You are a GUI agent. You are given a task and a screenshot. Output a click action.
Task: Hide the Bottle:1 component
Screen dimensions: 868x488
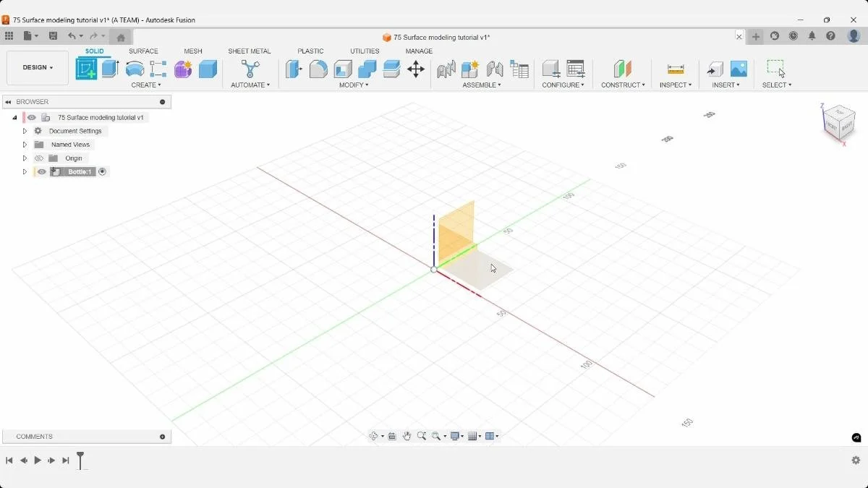pyautogui.click(x=42, y=172)
